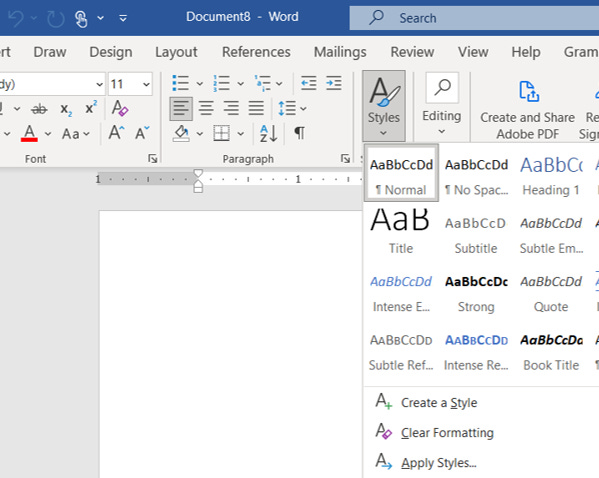Click the Sort A-Z icon

[x=269, y=134]
